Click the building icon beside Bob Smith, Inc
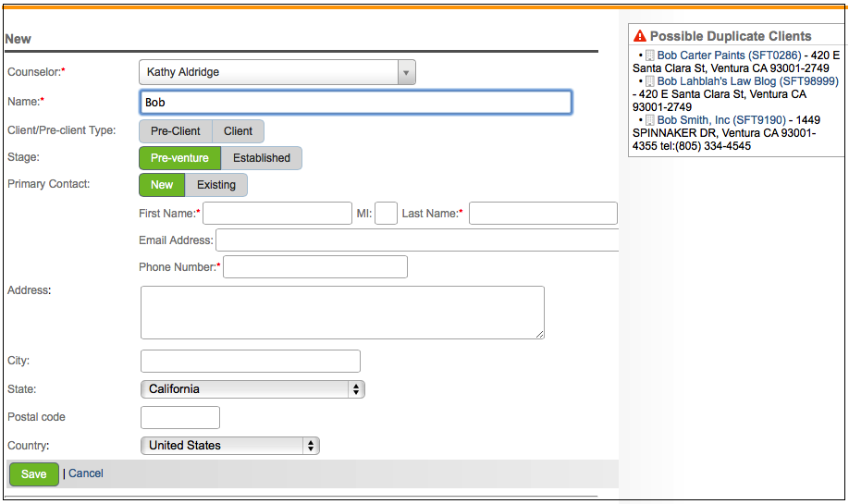 tap(650, 120)
